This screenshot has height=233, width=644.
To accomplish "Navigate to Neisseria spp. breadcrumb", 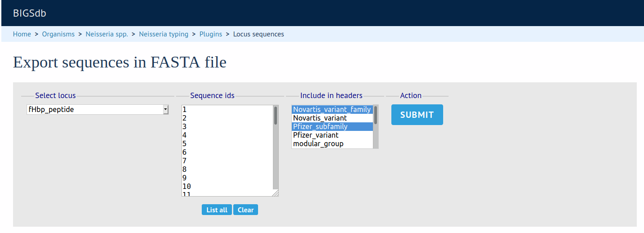I will (107, 34).
